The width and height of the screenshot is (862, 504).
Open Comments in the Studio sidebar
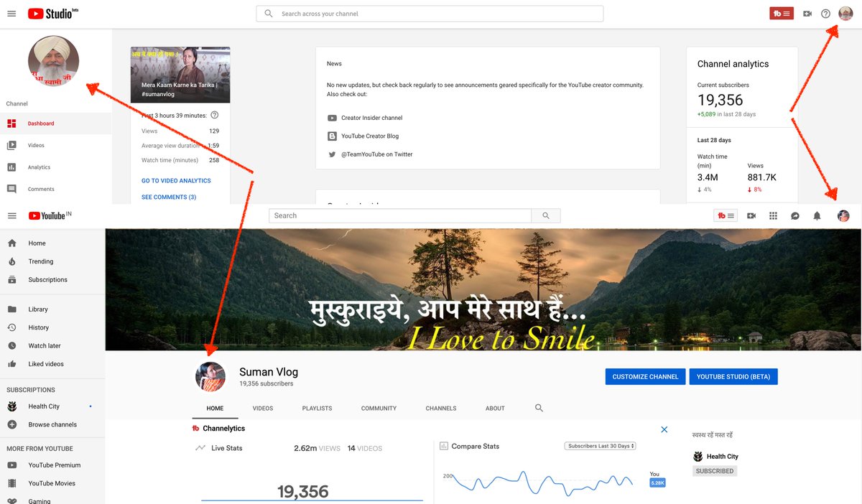click(x=55, y=190)
